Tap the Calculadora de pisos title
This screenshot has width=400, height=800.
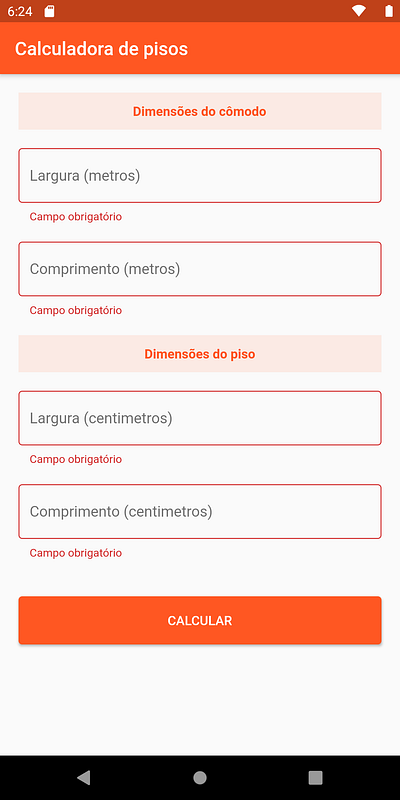coord(102,49)
